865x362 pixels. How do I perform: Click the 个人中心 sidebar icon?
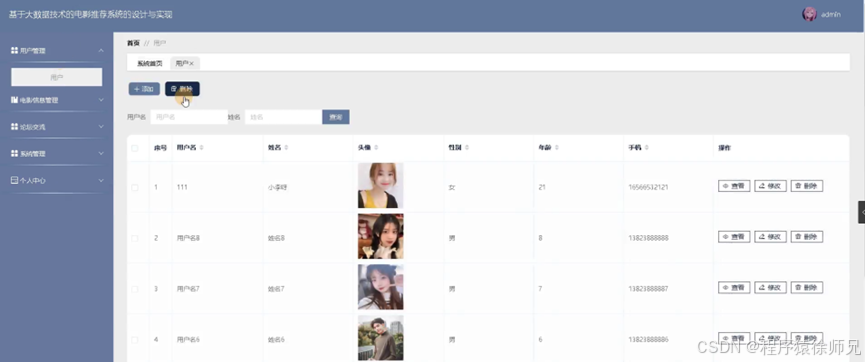[14, 180]
